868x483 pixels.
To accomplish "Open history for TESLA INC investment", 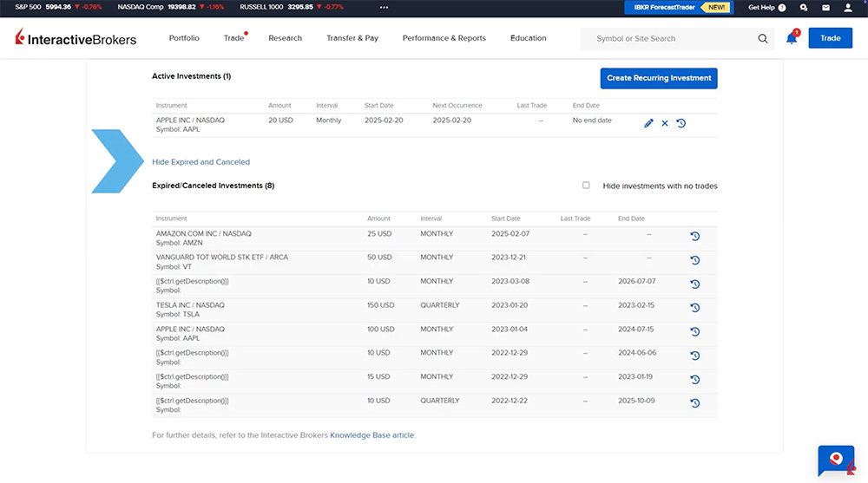I will click(x=694, y=308).
